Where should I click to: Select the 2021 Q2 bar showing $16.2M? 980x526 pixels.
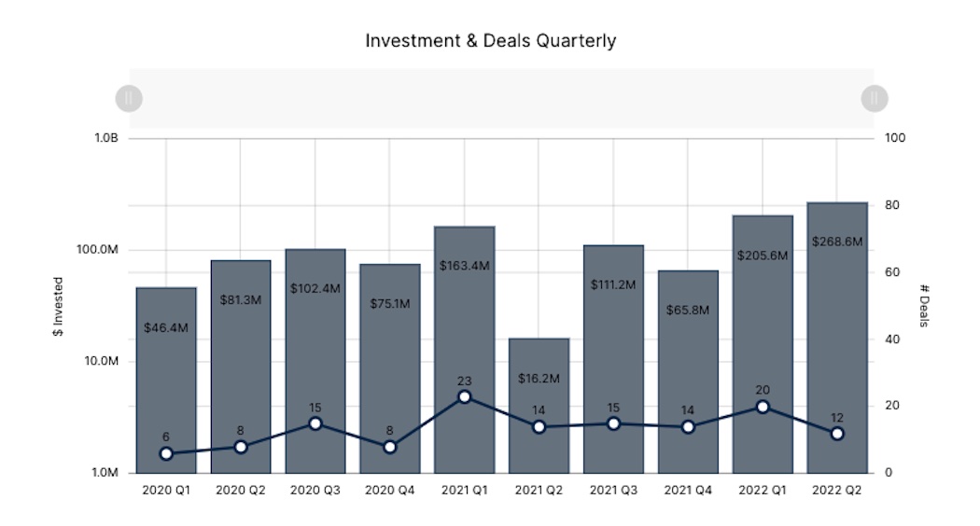coord(539,392)
